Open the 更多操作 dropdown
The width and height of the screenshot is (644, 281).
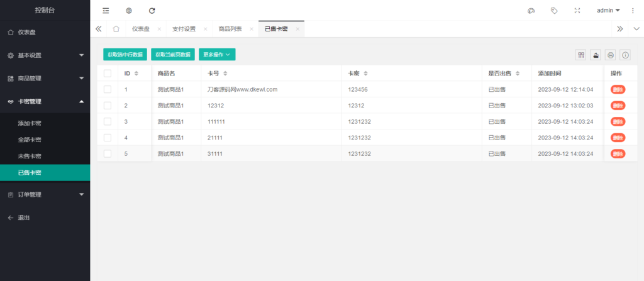pos(218,55)
